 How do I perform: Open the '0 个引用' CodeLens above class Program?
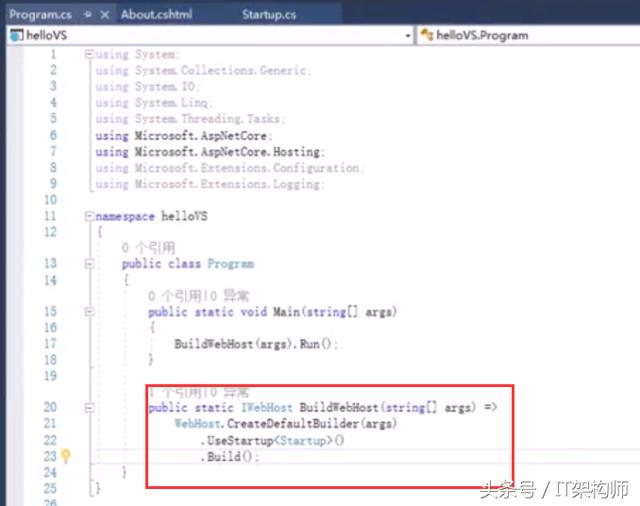149,247
